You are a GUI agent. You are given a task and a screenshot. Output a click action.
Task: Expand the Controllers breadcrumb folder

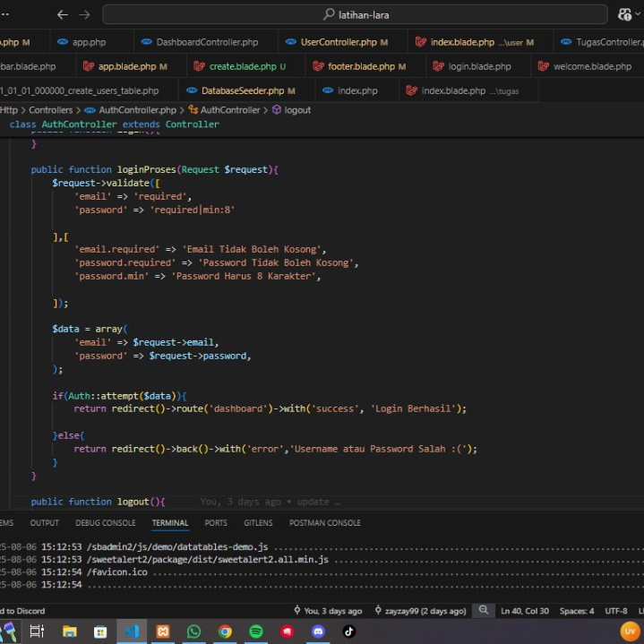(50, 110)
